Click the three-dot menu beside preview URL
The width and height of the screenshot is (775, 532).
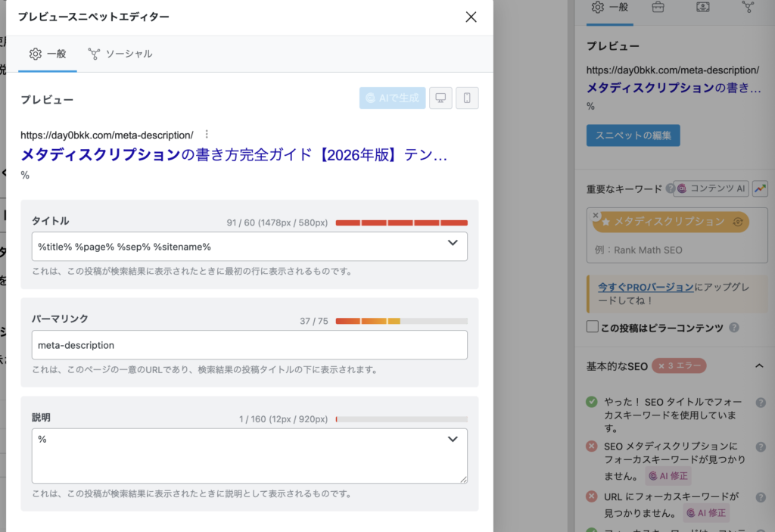(207, 135)
